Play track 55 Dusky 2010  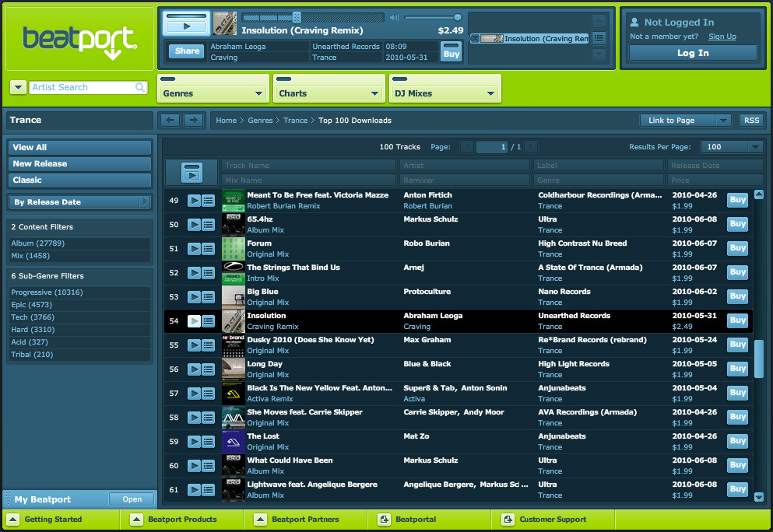point(195,345)
